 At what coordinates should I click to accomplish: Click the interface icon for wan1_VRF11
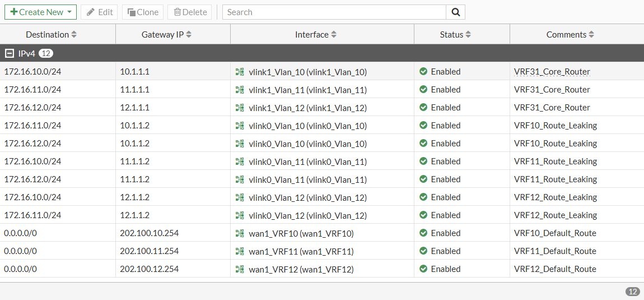click(x=240, y=251)
